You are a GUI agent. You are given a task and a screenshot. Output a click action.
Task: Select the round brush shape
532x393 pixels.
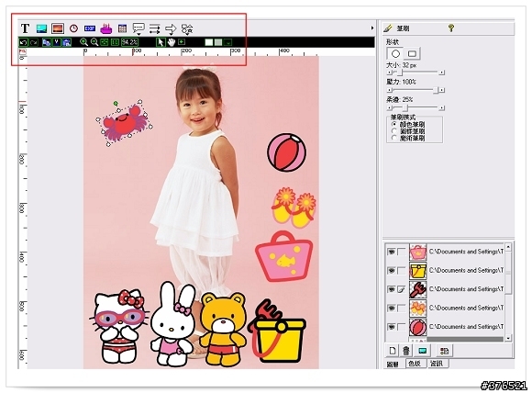click(x=395, y=53)
